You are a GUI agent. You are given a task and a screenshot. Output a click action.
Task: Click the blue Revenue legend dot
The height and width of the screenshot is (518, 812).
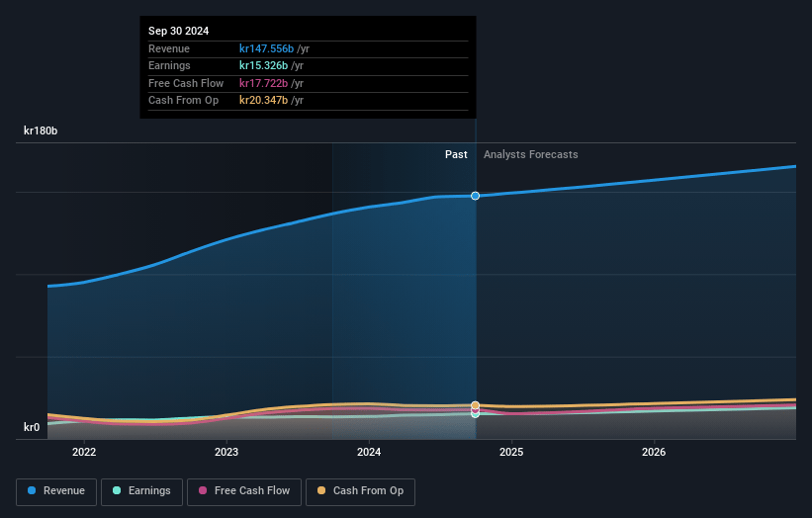click(32, 490)
